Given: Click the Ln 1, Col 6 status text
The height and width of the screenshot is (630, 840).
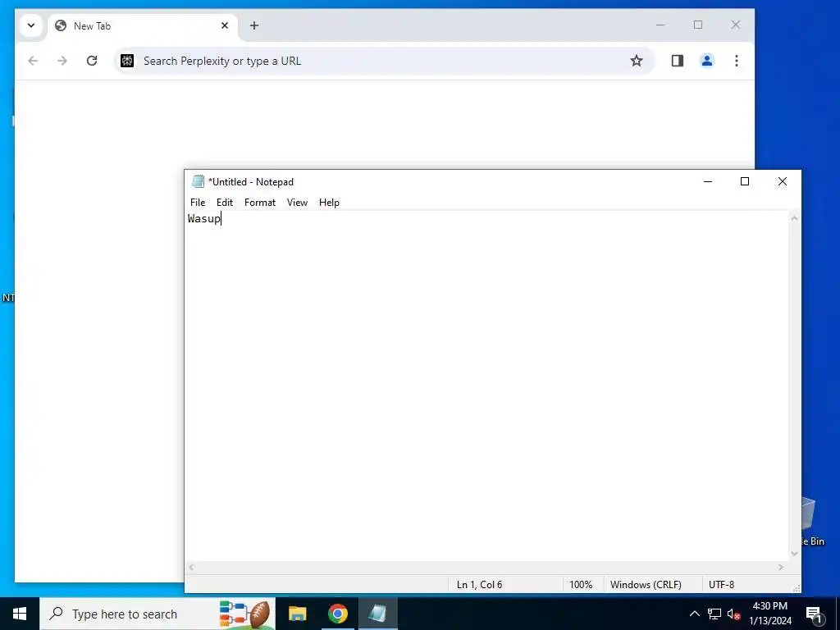Looking at the screenshot, I should point(479,584).
